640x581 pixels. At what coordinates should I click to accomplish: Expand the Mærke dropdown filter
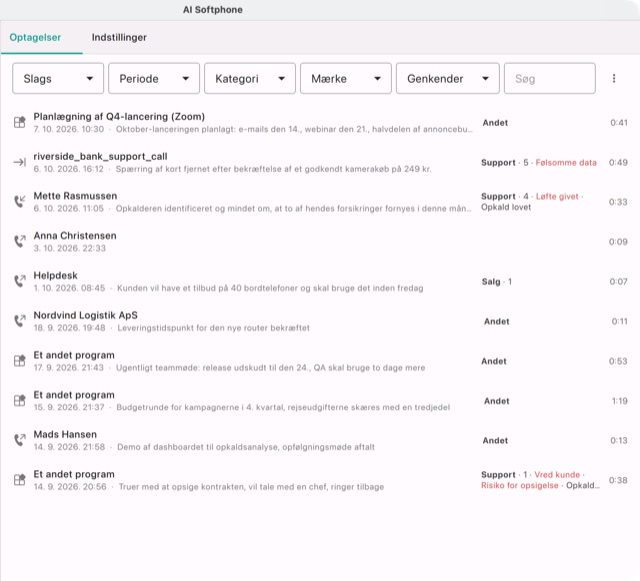pyautogui.click(x=346, y=78)
